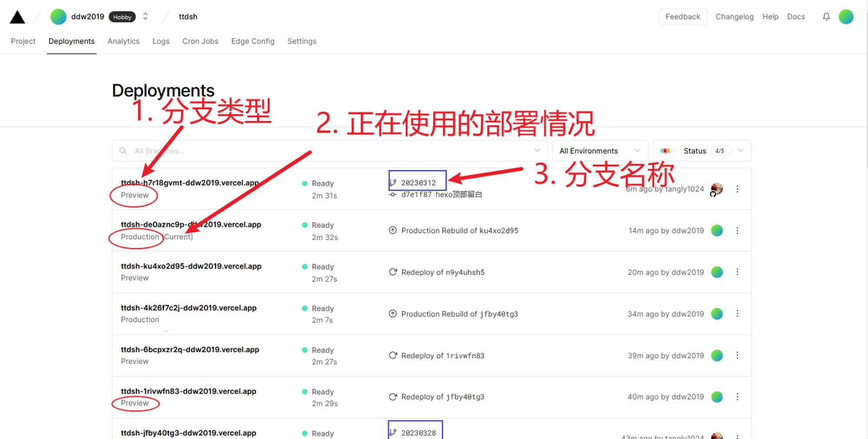Open the notification bell
868x439 pixels.
click(826, 16)
